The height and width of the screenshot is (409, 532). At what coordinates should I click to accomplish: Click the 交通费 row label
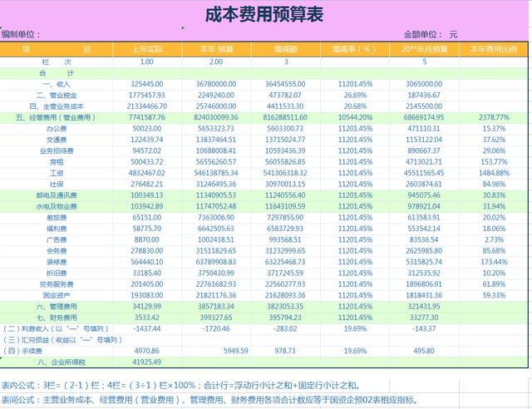(x=57, y=140)
